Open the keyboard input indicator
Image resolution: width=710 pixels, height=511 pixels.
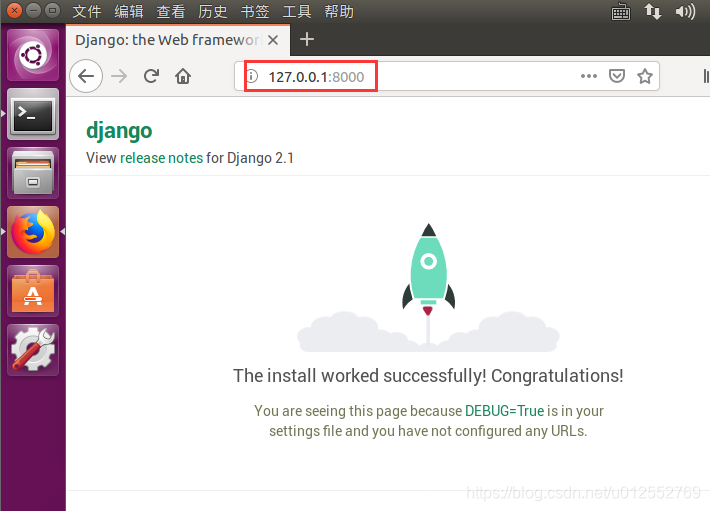(x=620, y=11)
